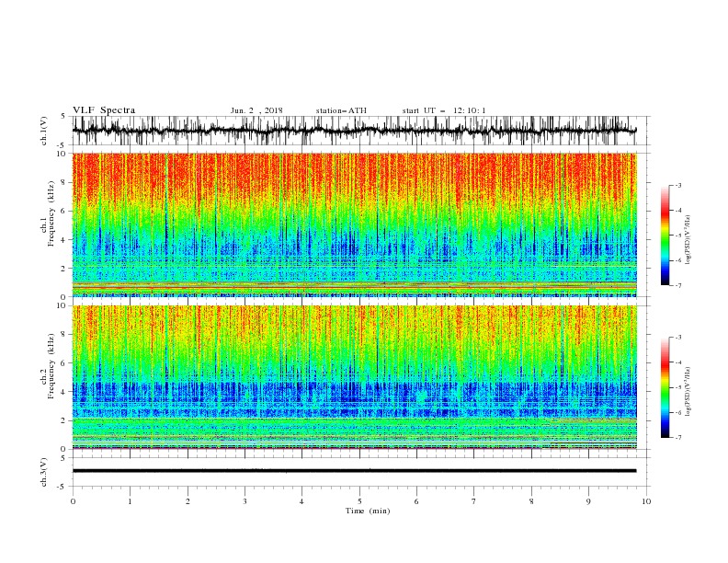
Task: Click the "5" time axis tick label
Action: 359,501
